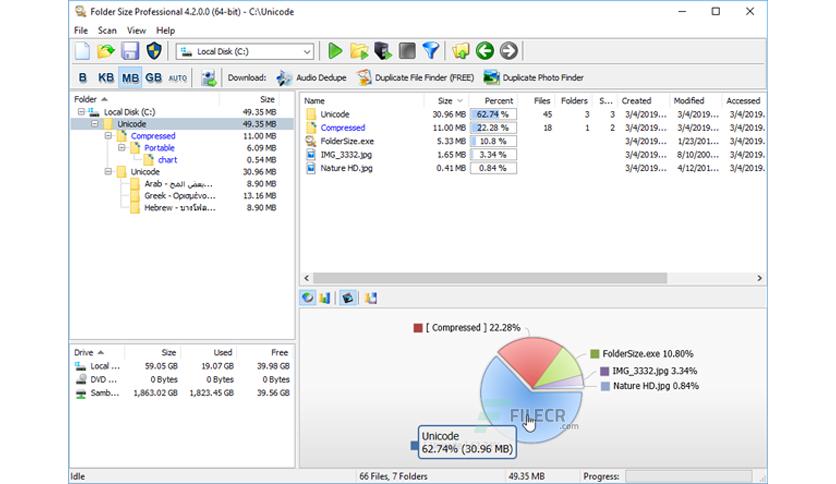836x484 pixels.
Task: Click the Nature HD.jpg 0.84% legend entry
Action: tap(650, 386)
